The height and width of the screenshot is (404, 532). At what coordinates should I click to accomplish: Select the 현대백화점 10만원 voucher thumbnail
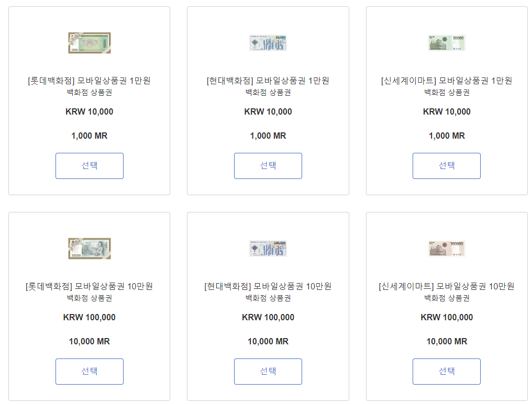click(268, 249)
